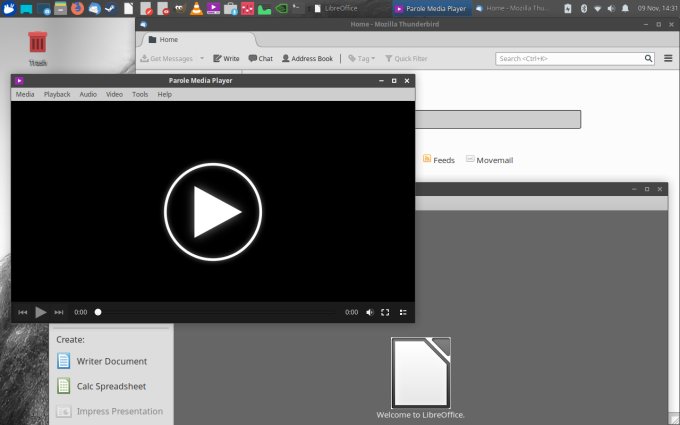Launch GIMP from the top panel
680x425 pixels.
(x=180, y=8)
